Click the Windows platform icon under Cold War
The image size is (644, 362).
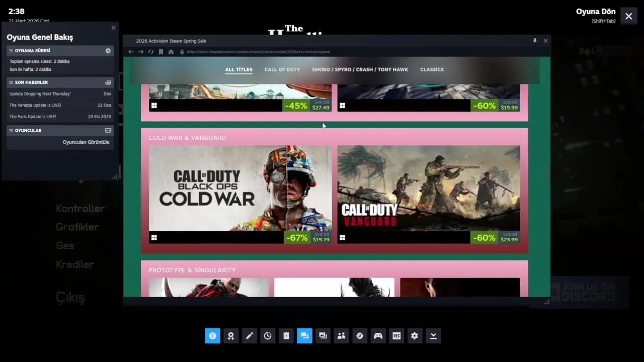[x=154, y=237]
